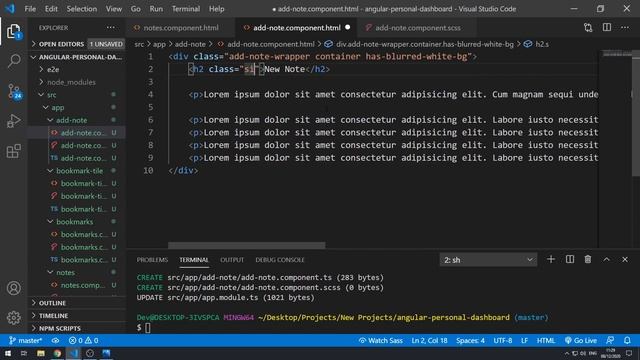Click the errors and warnings counter
The height and width of the screenshot is (360, 640).
[83, 340]
